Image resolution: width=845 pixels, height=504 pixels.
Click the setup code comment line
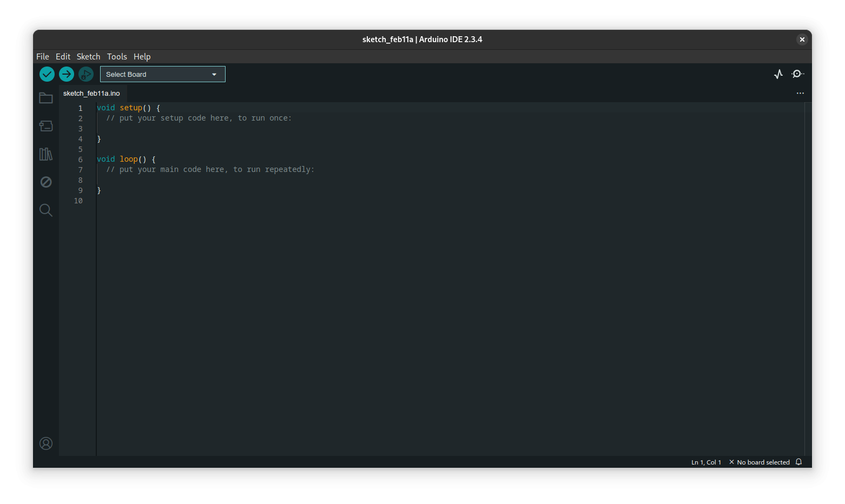click(x=199, y=118)
